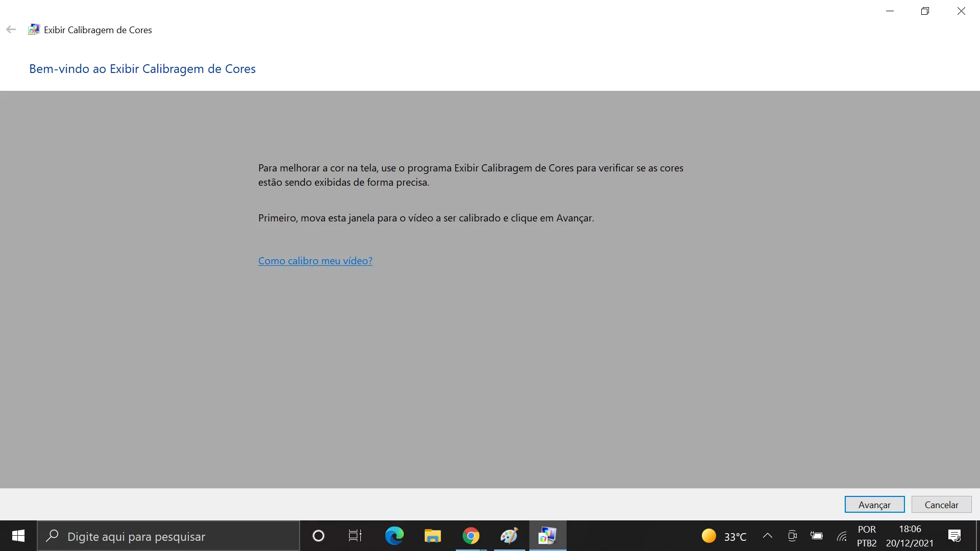This screenshot has height=551, width=980.
Task: Click the Cancelar button
Action: coord(941,505)
